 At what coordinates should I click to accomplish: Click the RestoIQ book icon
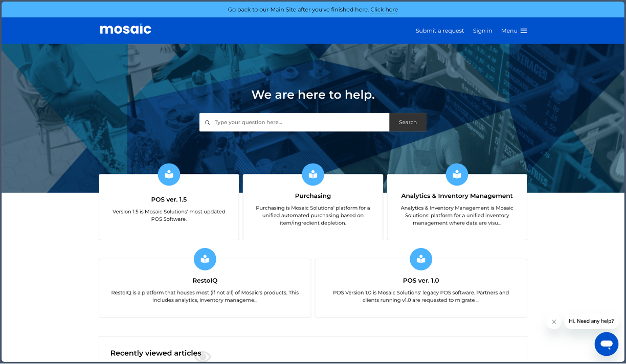[x=205, y=259]
